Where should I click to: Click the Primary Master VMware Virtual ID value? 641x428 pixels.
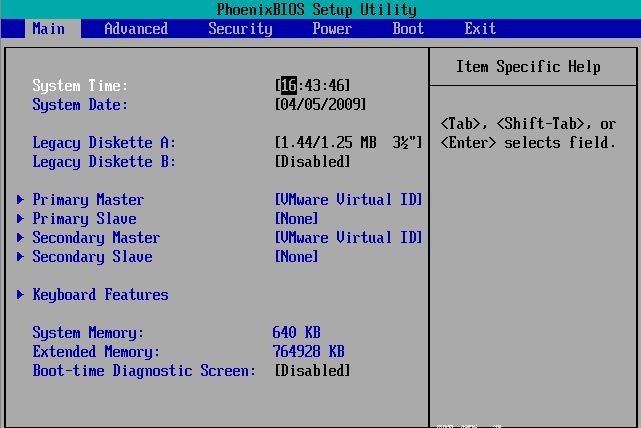click(x=348, y=200)
